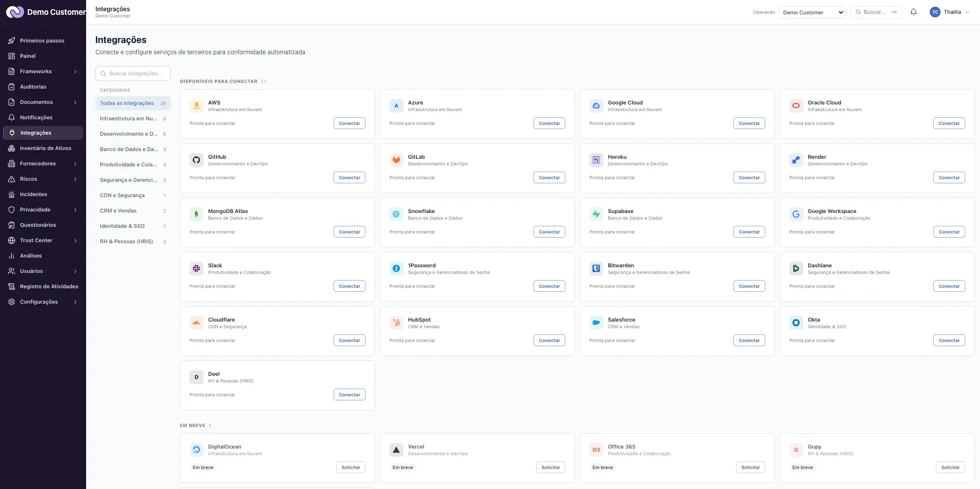Image resolution: width=980 pixels, height=489 pixels.
Task: Click the Oracle Cloud logo icon
Action: tap(796, 106)
